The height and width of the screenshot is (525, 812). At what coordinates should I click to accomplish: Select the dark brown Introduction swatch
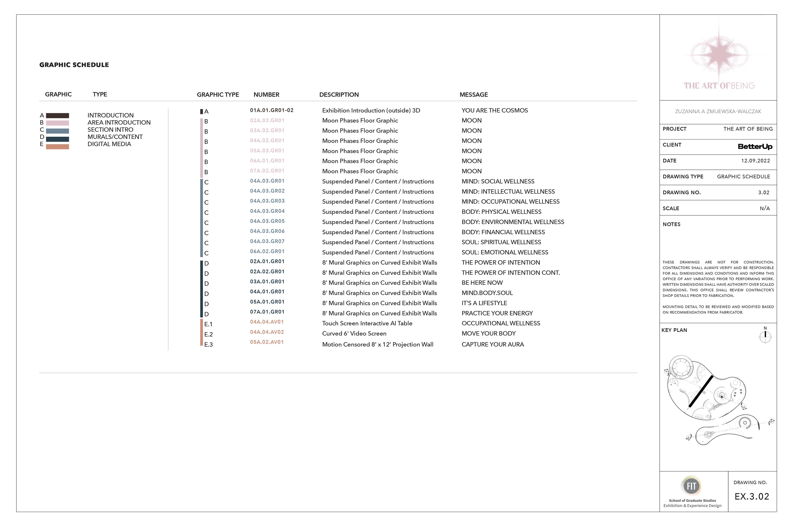pos(57,116)
